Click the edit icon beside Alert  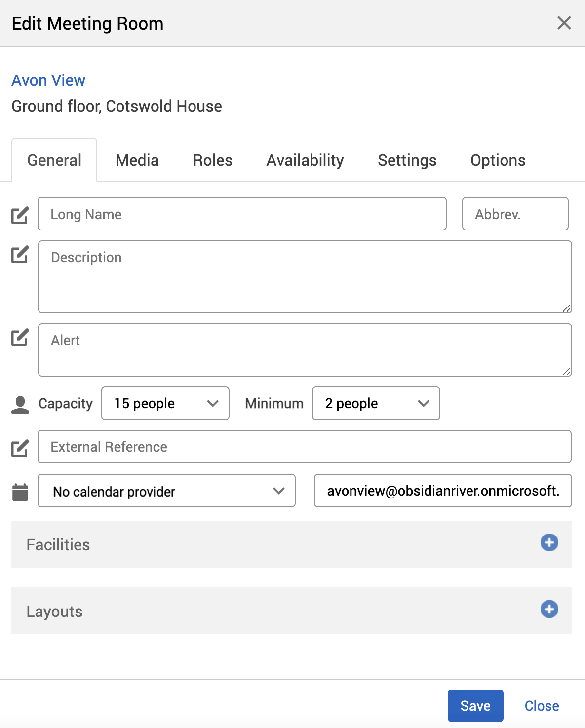click(x=20, y=338)
